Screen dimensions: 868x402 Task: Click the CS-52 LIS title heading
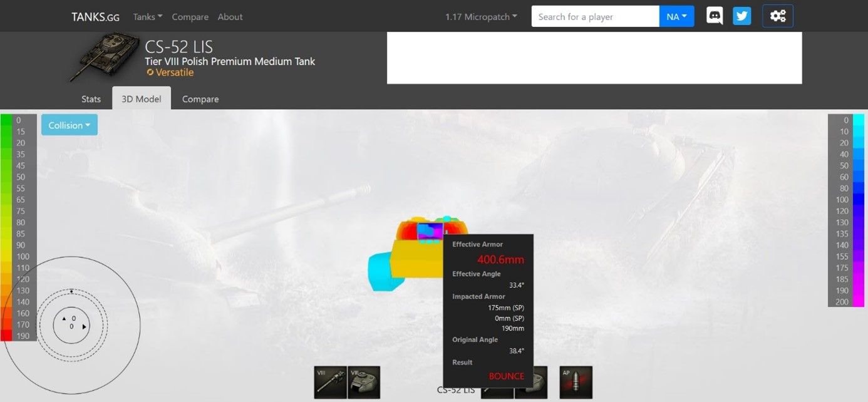pos(178,47)
